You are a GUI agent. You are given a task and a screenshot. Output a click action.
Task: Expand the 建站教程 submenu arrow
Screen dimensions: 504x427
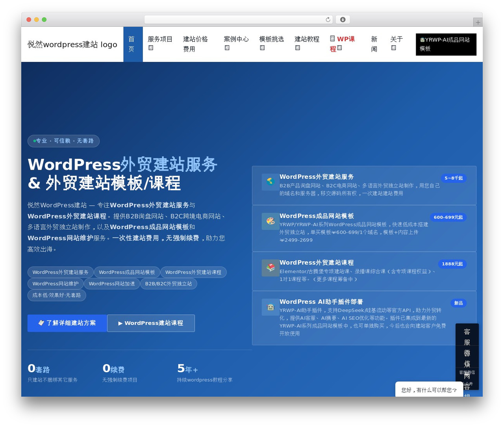pos(298,48)
